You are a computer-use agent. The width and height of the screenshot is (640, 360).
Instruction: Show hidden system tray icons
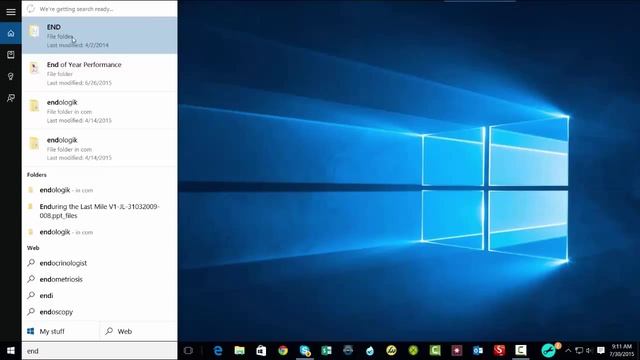(568, 351)
